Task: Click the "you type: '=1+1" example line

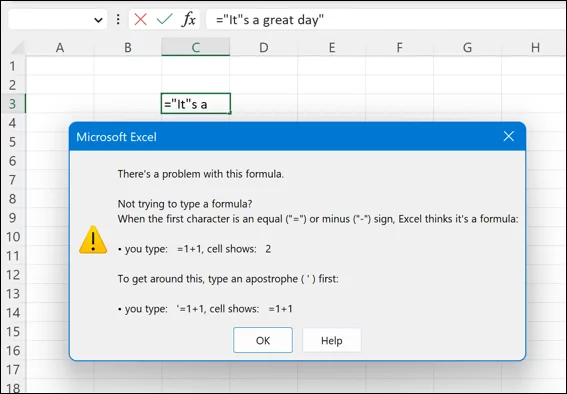Action: (205, 309)
